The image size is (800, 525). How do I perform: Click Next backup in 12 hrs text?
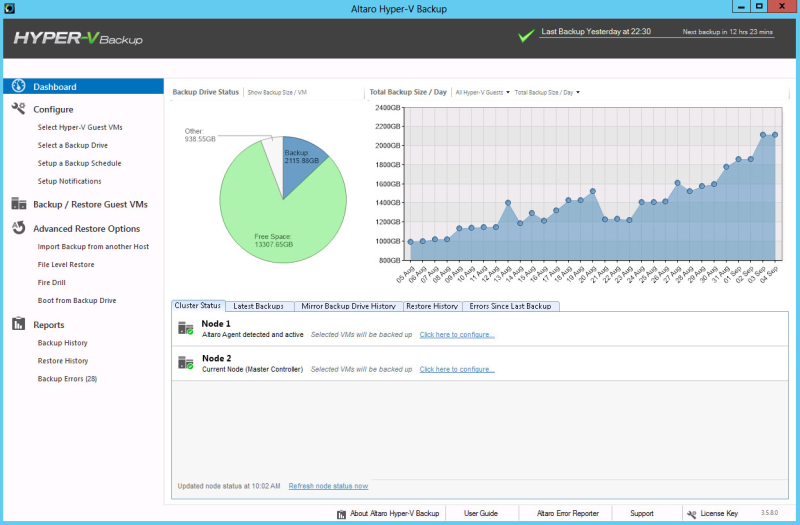(728, 32)
